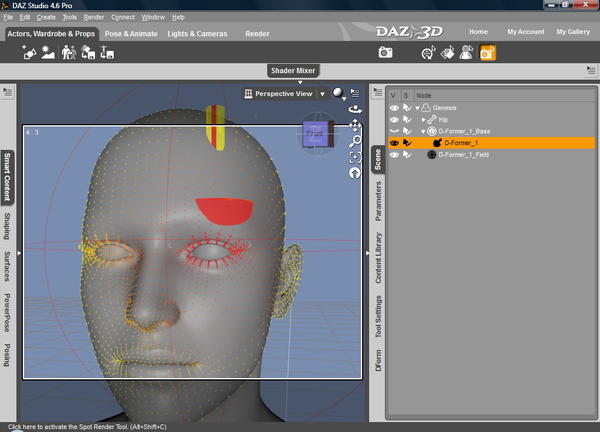Click the view layout grid icon
Viewport: 600px width, 432px height.
tap(248, 94)
